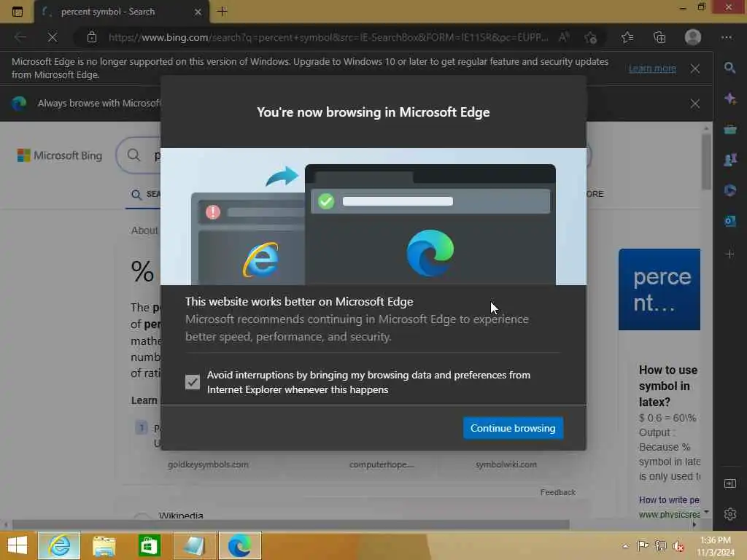Uncheck the bring browsing data checkbox

tap(193, 381)
